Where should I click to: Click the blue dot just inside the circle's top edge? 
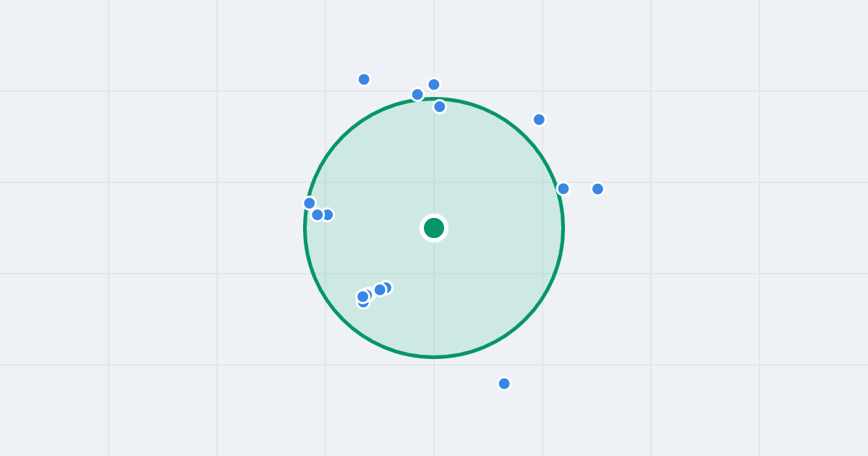tap(440, 106)
